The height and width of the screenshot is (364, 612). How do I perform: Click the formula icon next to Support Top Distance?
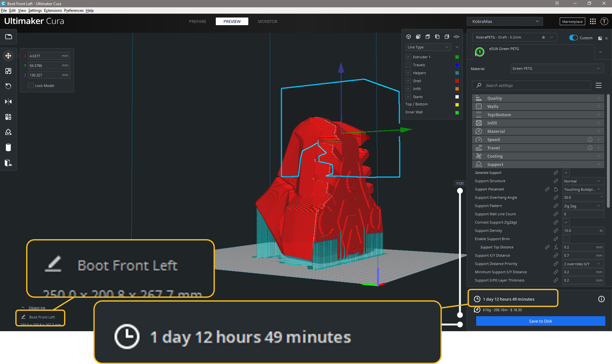(x=556, y=247)
